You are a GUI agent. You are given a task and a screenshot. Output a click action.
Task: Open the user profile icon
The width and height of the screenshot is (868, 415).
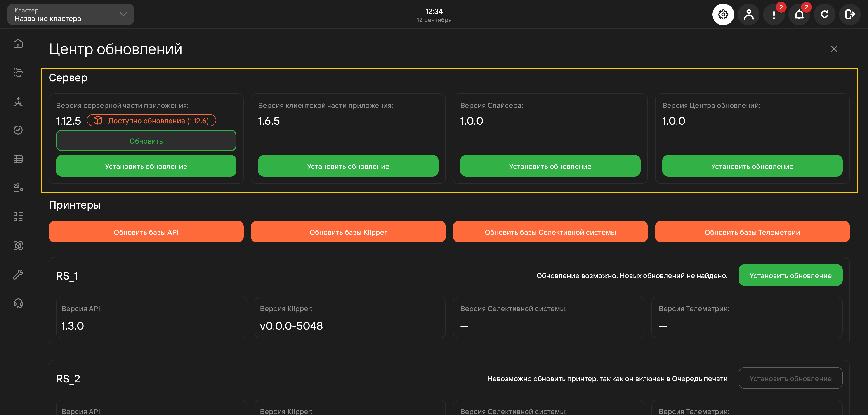[x=748, y=14]
